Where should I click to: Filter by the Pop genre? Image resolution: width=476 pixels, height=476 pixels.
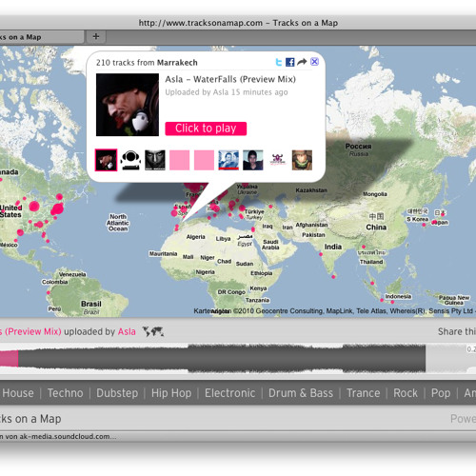click(441, 393)
